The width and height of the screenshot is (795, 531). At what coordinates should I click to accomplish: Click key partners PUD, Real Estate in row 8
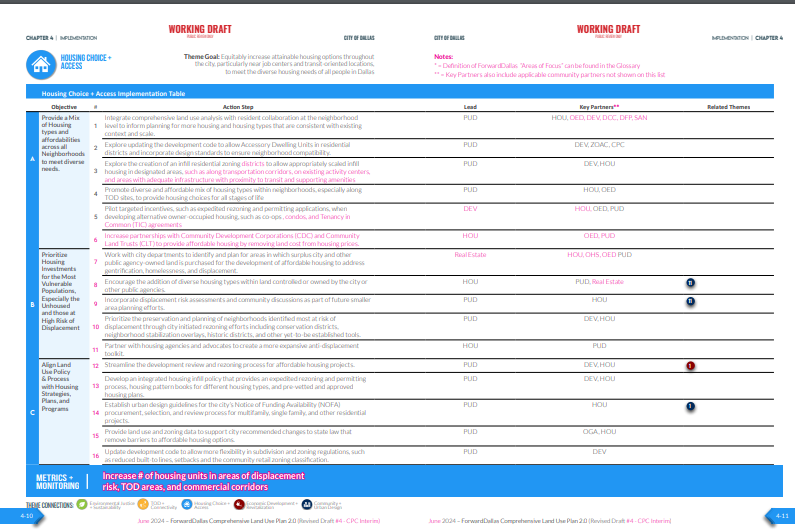[x=599, y=281]
